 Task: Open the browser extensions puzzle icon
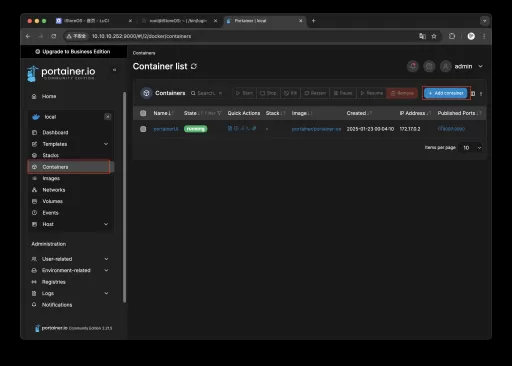pyautogui.click(x=452, y=36)
